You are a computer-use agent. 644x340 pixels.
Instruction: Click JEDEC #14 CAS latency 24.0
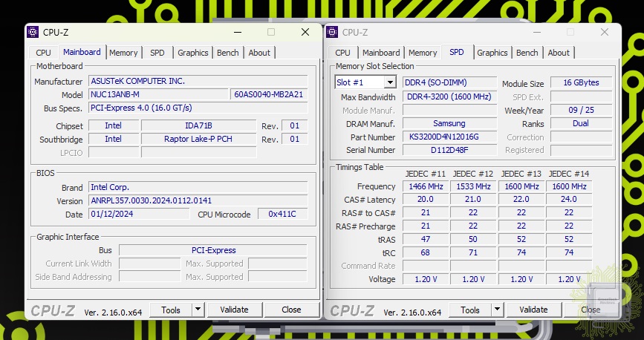569,199
